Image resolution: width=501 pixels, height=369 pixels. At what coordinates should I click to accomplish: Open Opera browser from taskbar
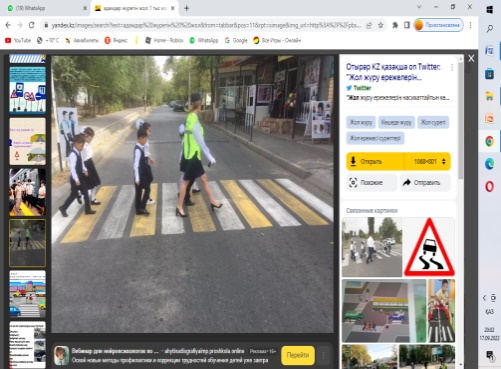pyautogui.click(x=489, y=186)
